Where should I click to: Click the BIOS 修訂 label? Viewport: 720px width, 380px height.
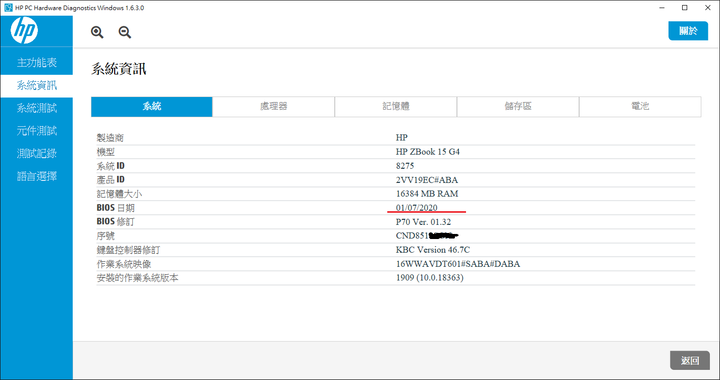point(116,222)
